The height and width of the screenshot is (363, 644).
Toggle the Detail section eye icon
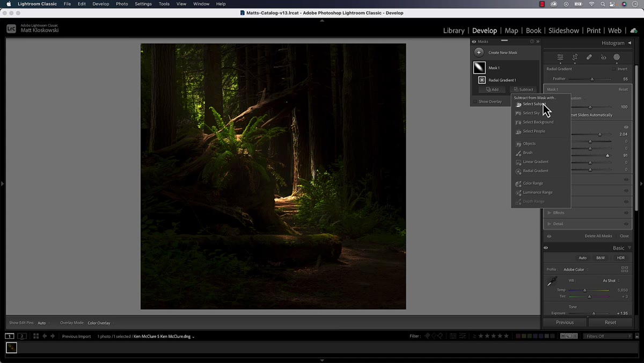[626, 224]
